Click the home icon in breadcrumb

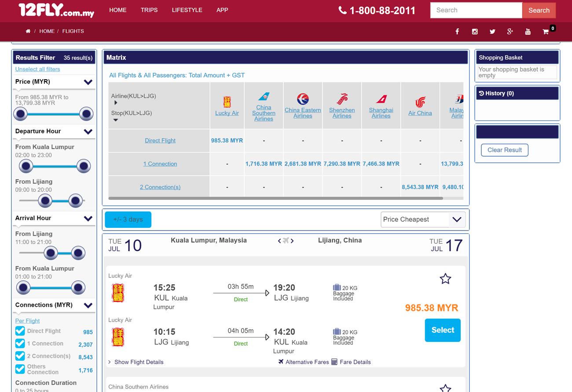pos(28,31)
